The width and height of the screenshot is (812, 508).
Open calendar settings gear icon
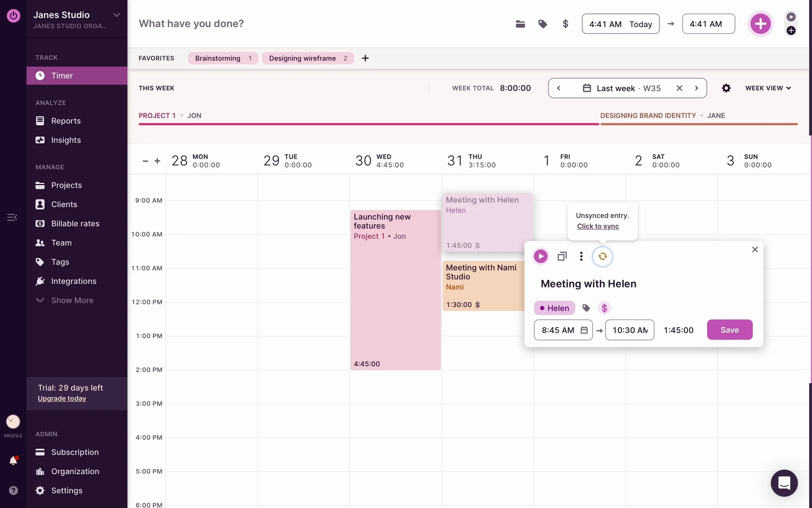(726, 88)
